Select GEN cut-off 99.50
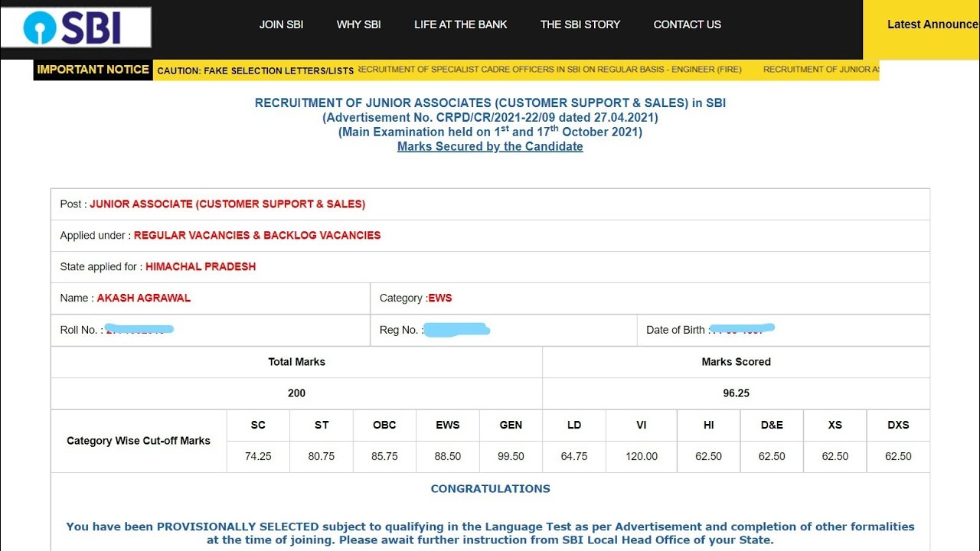This screenshot has height=551, width=980. 511,456
